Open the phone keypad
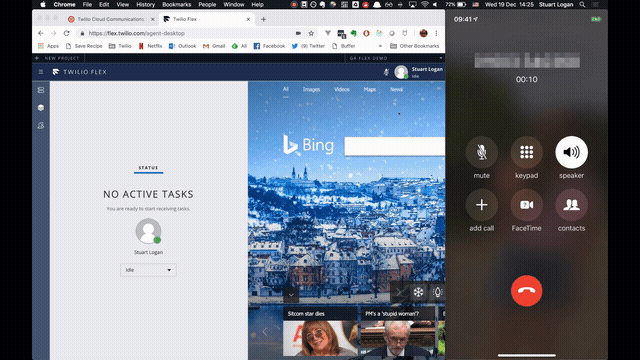This screenshot has width=640, height=360. [527, 152]
